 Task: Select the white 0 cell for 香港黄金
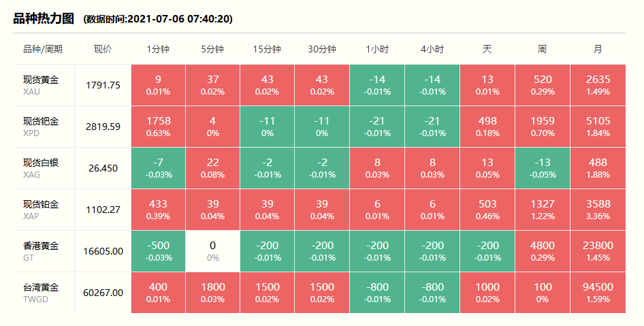212,250
